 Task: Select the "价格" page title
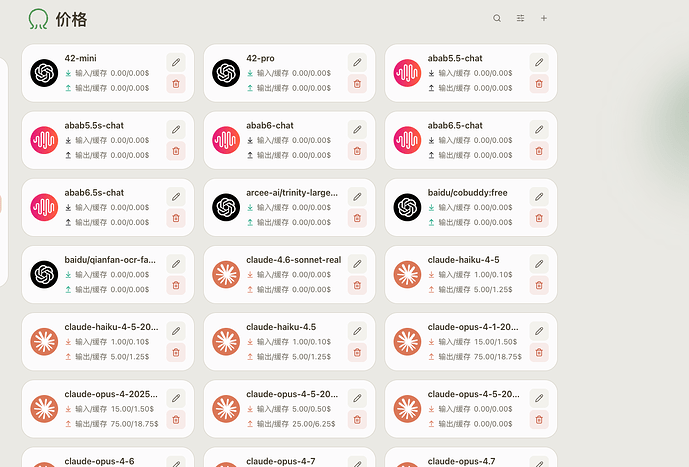pyautogui.click(x=71, y=19)
